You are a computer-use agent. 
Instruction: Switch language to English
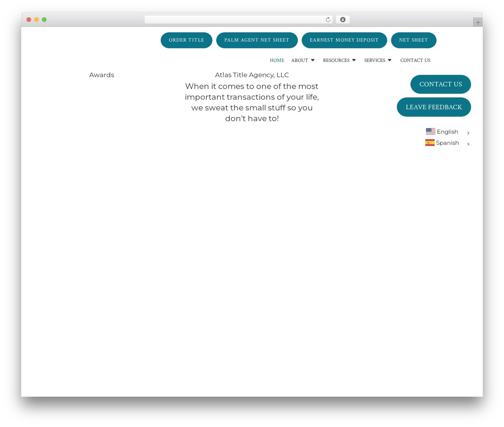[448, 132]
